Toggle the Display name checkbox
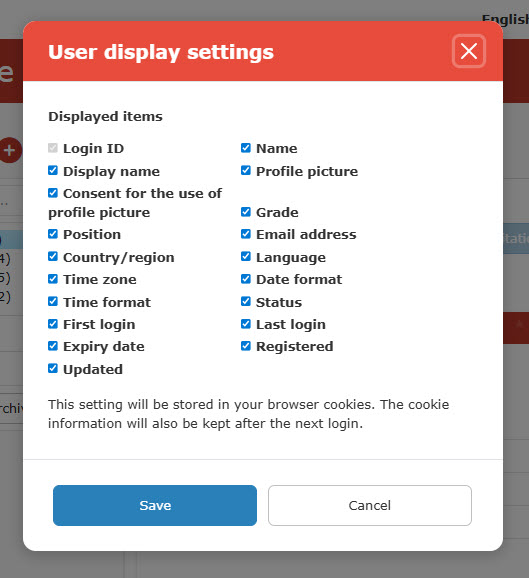 tap(53, 170)
